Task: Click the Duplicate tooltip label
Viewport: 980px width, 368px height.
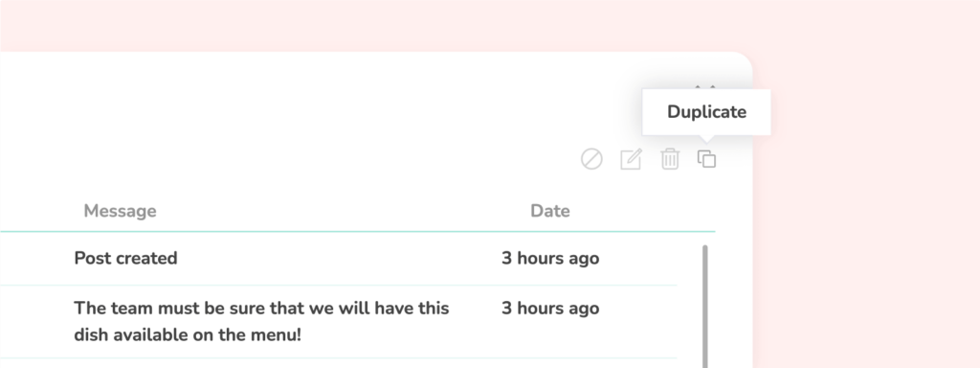Action: (x=706, y=112)
